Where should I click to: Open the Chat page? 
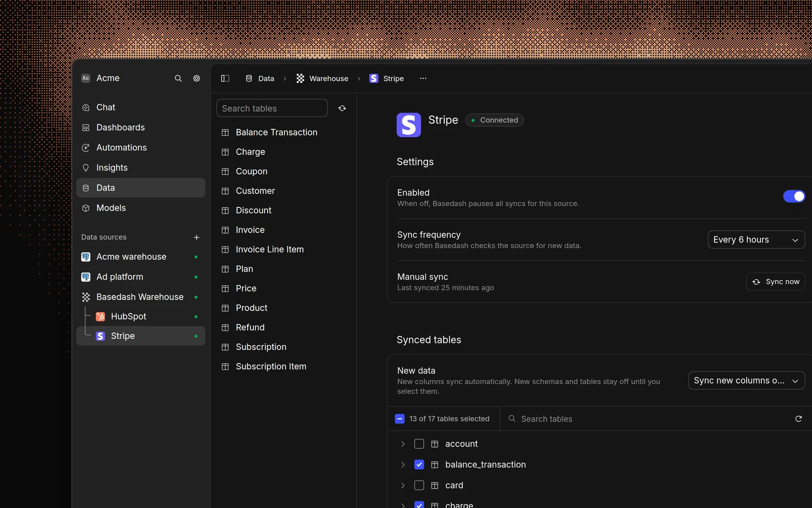(141, 107)
